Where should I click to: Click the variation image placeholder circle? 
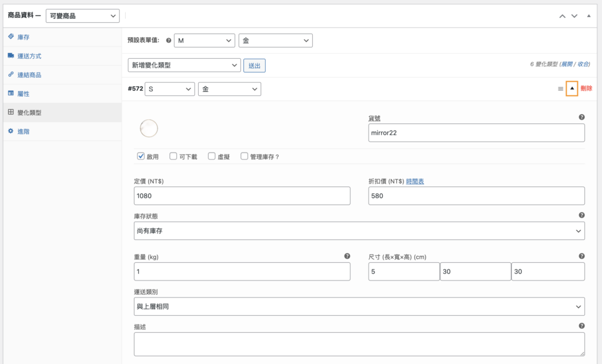pyautogui.click(x=149, y=128)
